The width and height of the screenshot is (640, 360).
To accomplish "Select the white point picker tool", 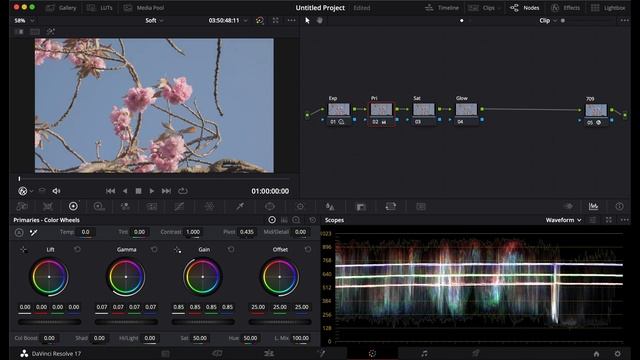I will coord(33,232).
